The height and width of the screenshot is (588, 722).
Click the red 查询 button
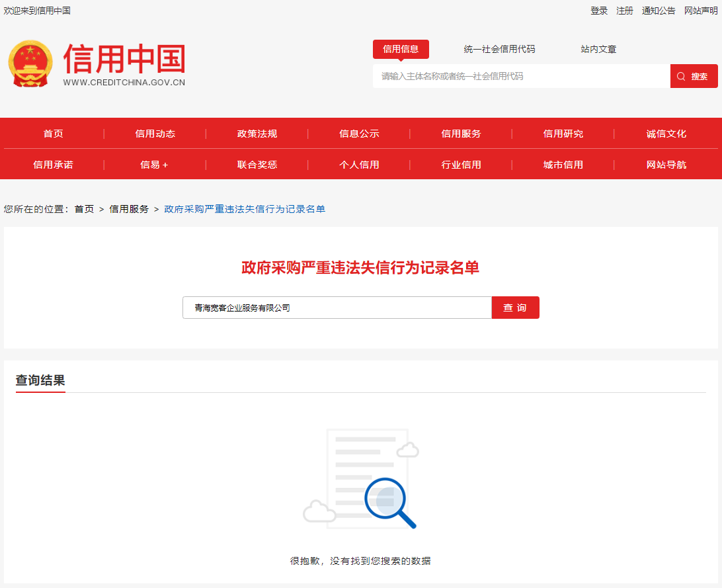(x=515, y=308)
